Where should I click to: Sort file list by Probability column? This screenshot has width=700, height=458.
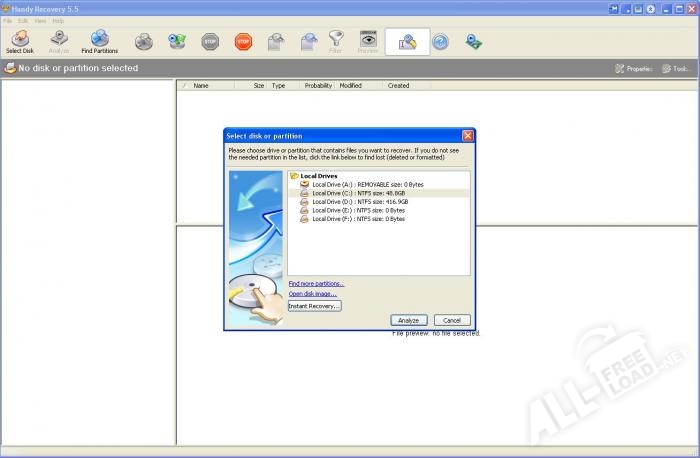coord(318,86)
